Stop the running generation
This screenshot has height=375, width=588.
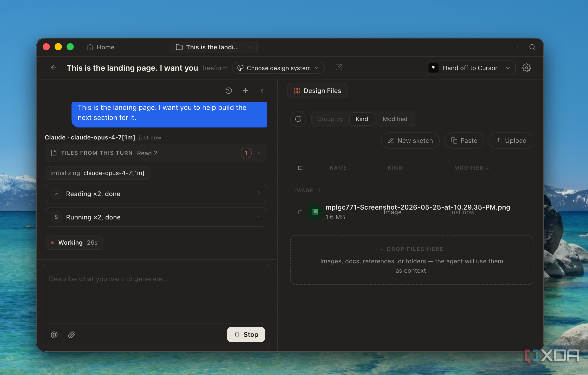tap(246, 334)
